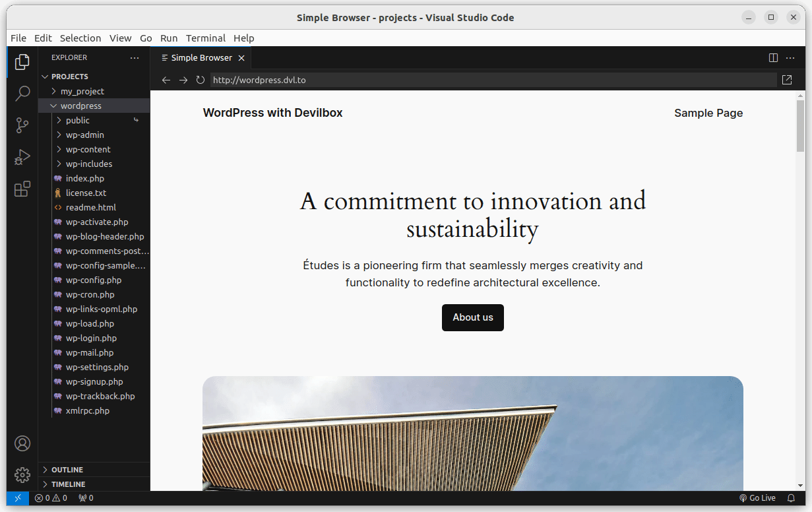Expand the TIMELINE section
Image resolution: width=812 pixels, height=512 pixels.
[68, 484]
